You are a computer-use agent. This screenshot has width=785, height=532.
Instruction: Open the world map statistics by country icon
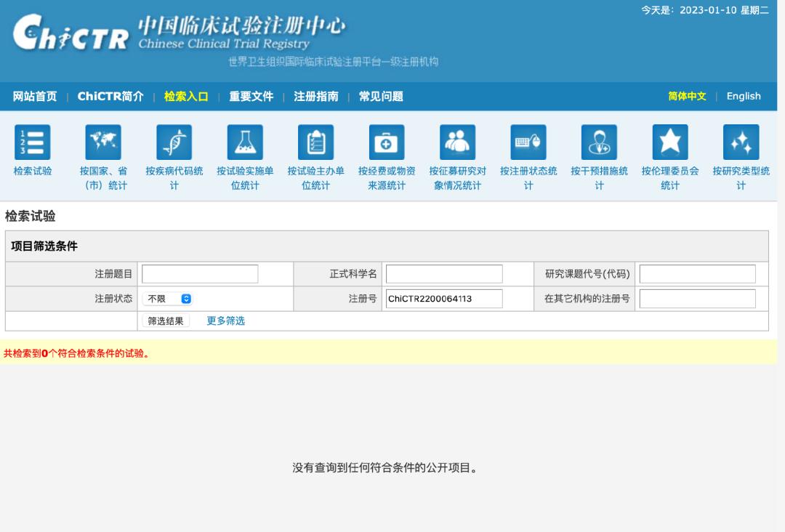click(x=103, y=142)
